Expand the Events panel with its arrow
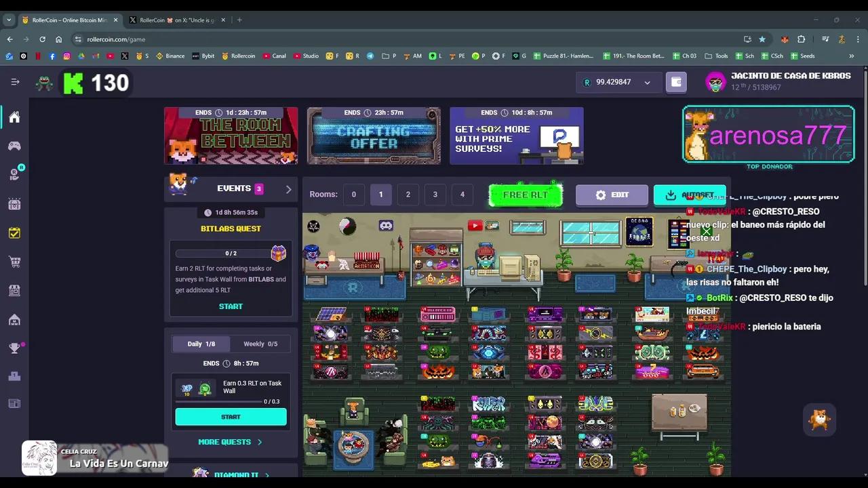Screen dimensions: 868x488 click(x=288, y=188)
